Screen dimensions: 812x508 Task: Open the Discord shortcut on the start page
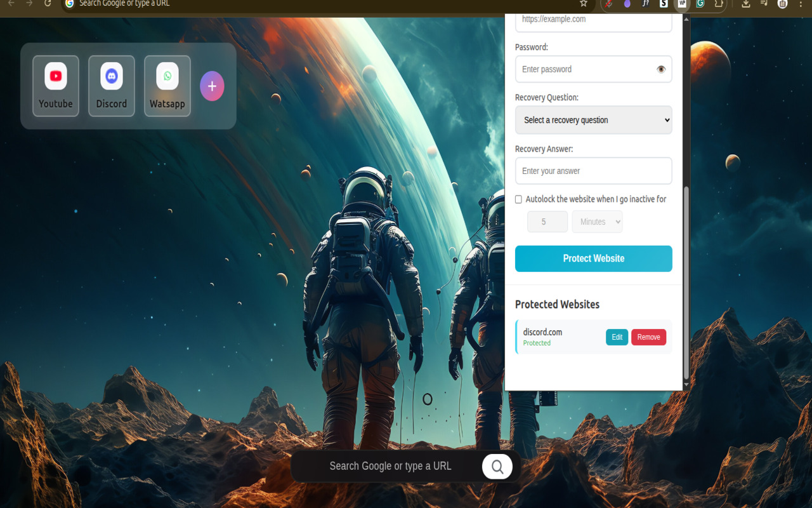coord(112,86)
